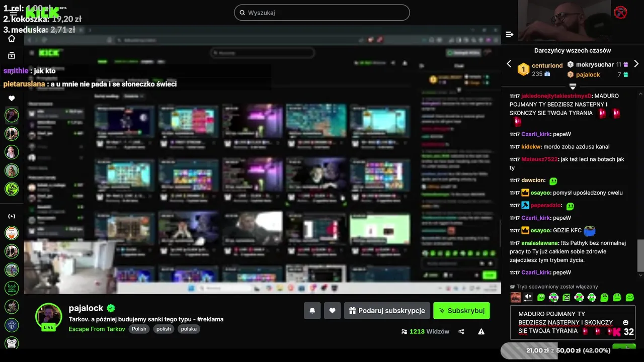Click the chat scrollbar down arrow
The height and width of the screenshot is (362, 644).
pos(640,276)
